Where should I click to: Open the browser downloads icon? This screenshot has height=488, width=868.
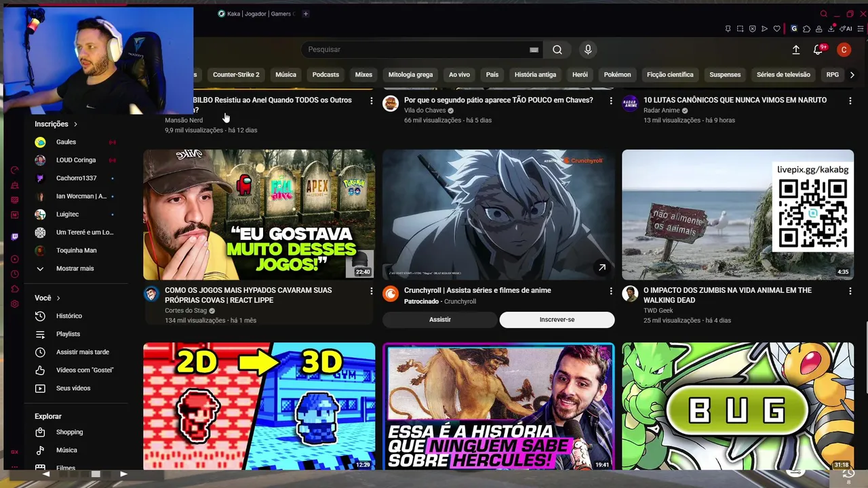pyautogui.click(x=831, y=29)
